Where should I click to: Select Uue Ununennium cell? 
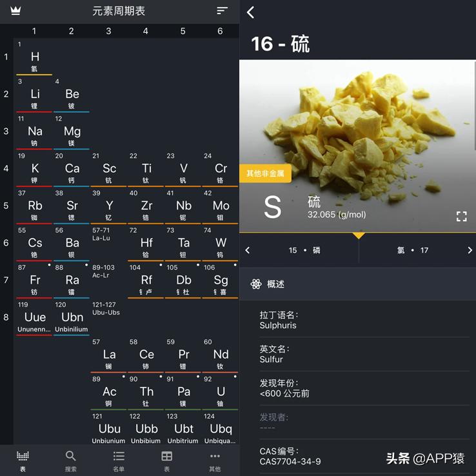pyautogui.click(x=34, y=317)
